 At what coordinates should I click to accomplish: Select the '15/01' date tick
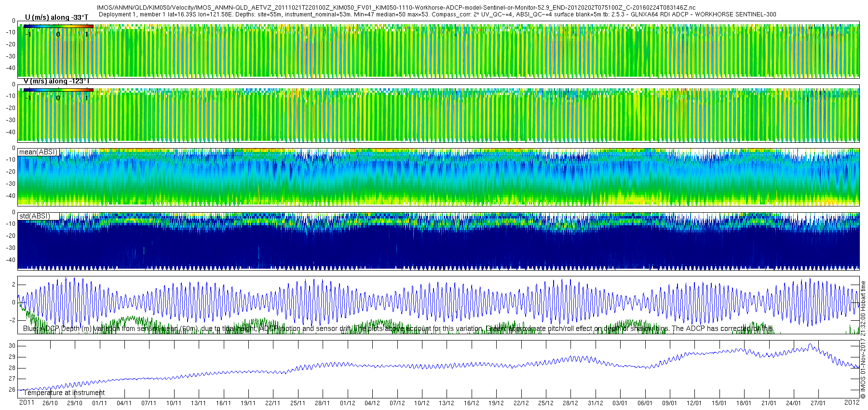tap(719, 403)
